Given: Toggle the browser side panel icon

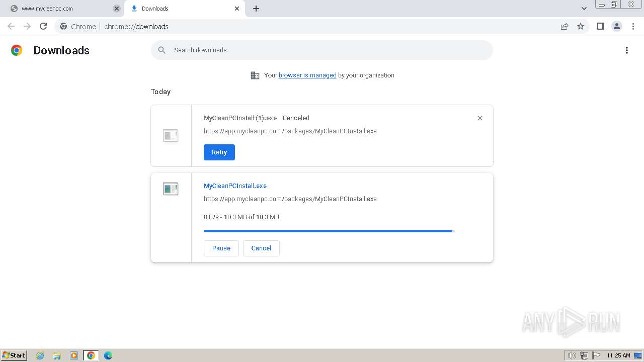Looking at the screenshot, I should point(600,26).
